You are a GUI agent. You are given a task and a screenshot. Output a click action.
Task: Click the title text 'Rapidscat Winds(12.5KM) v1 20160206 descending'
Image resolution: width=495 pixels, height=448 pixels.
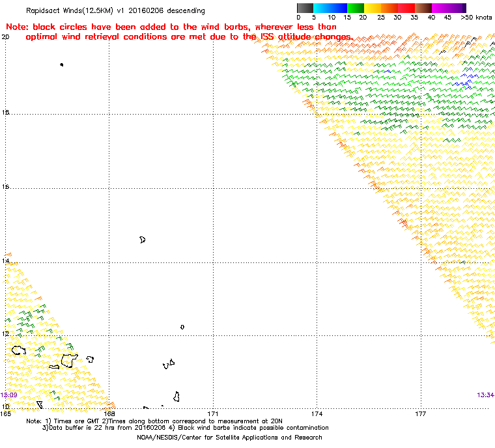click(x=115, y=10)
